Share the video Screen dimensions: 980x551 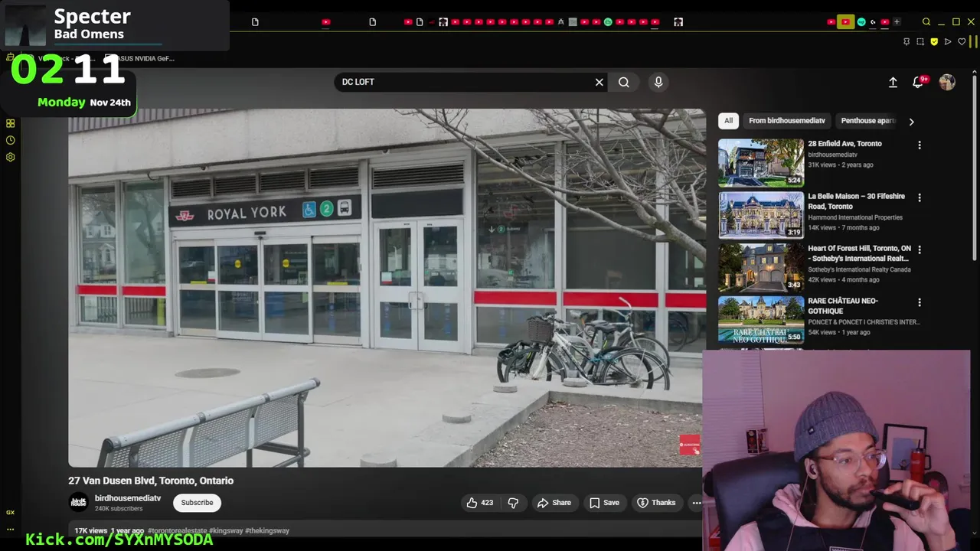point(554,503)
